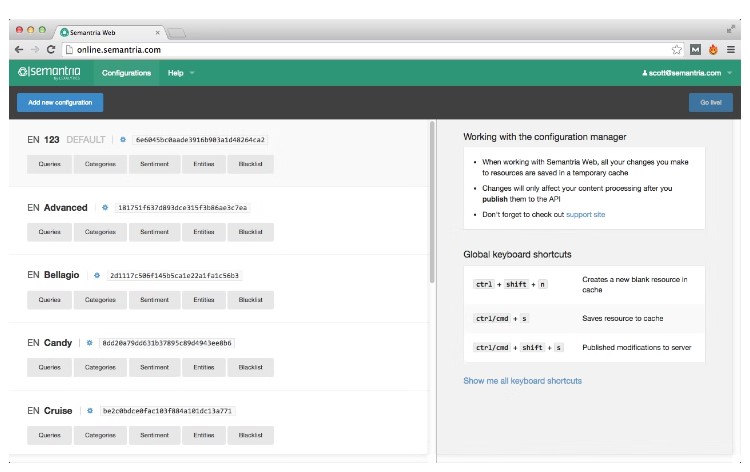Image resolution: width=750 pixels, height=472 pixels.
Task: Click the configuration list scrollbar
Action: [x=432, y=202]
